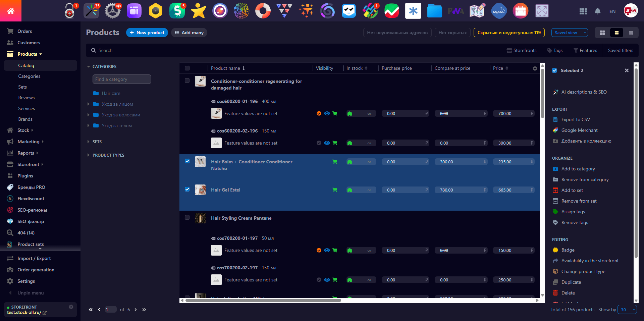Click the PWA app icon
The image size is (644, 321).
(456, 11)
